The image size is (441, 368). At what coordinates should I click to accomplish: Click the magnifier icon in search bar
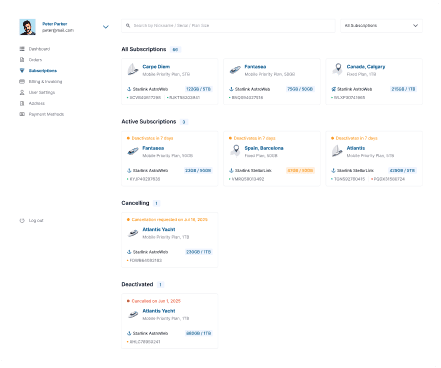(128, 26)
